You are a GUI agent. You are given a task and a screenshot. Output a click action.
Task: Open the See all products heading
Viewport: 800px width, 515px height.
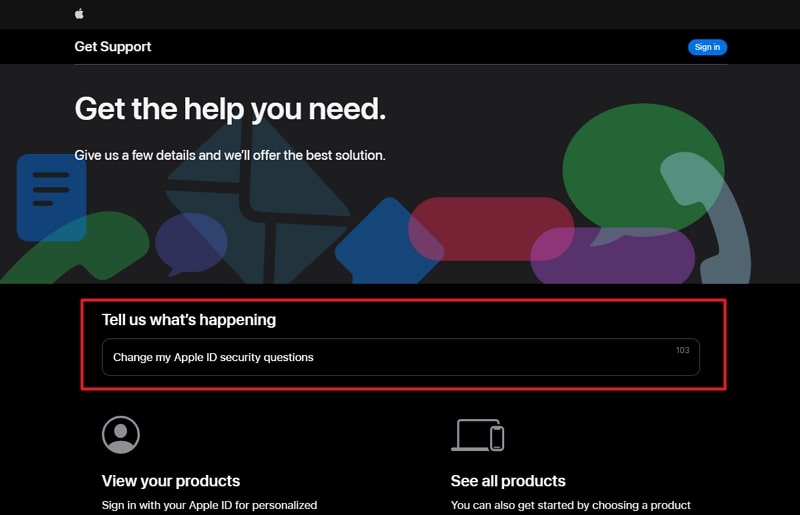(508, 481)
